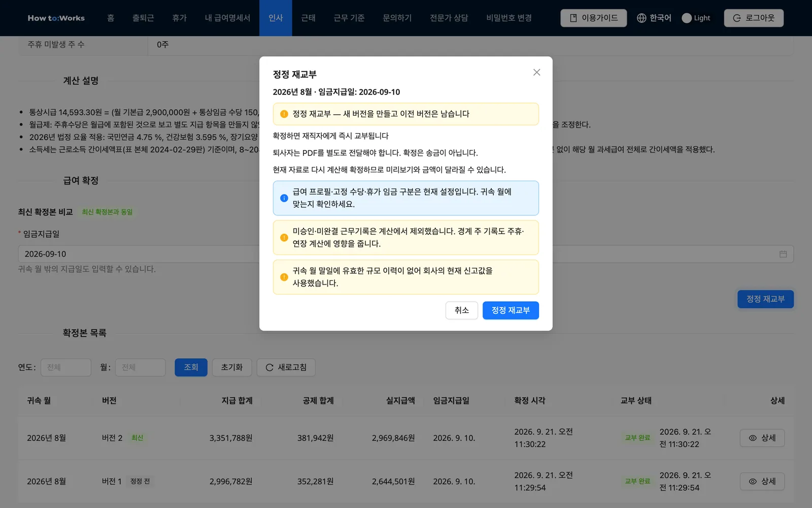Click the page's 정정 재교부 button behind dialog
The width and height of the screenshot is (812, 508).
(x=765, y=299)
